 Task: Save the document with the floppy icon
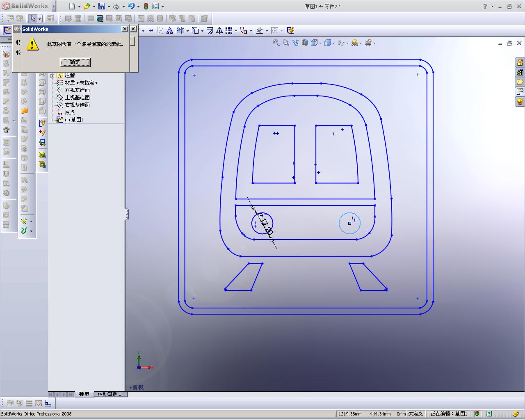101,6
